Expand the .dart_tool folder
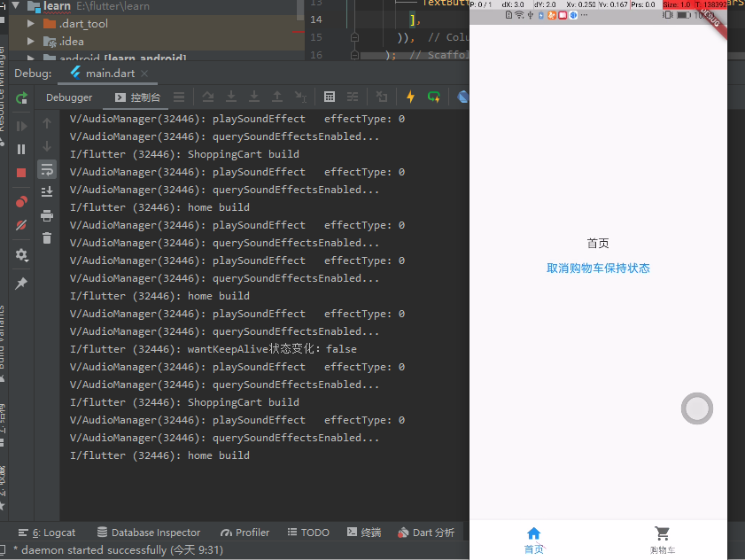745x560 pixels. tap(31, 23)
